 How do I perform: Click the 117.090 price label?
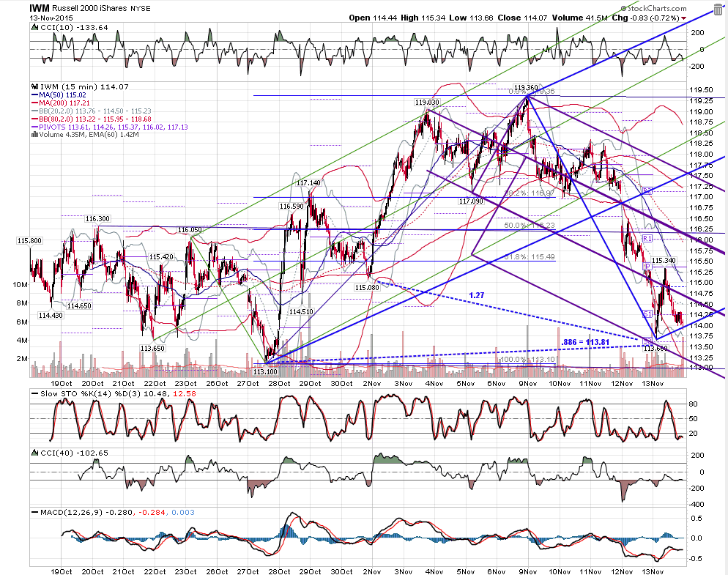(x=471, y=201)
